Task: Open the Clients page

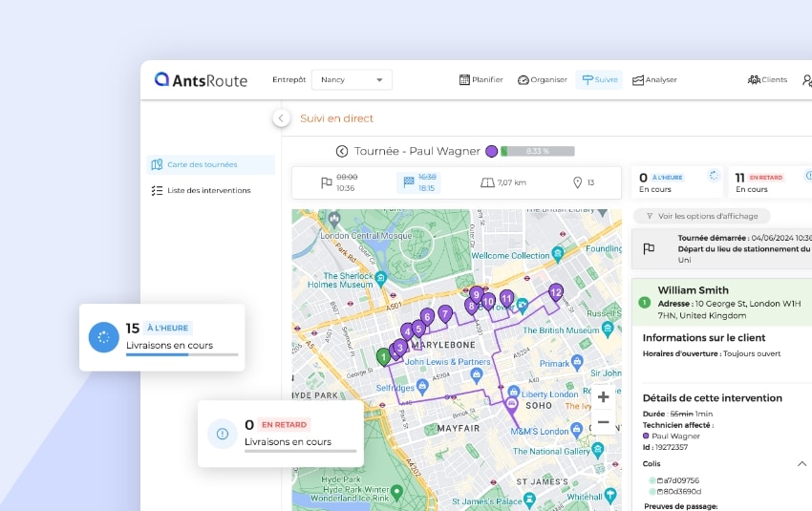Action: 767,80
